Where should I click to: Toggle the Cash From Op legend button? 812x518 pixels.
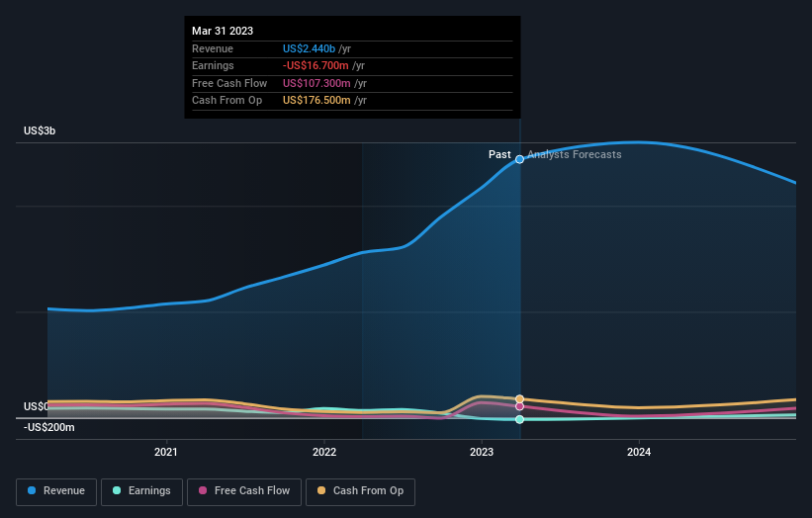[360, 491]
